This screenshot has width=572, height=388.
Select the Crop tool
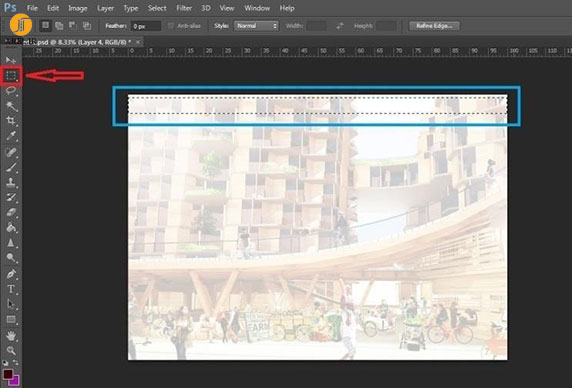(11, 120)
